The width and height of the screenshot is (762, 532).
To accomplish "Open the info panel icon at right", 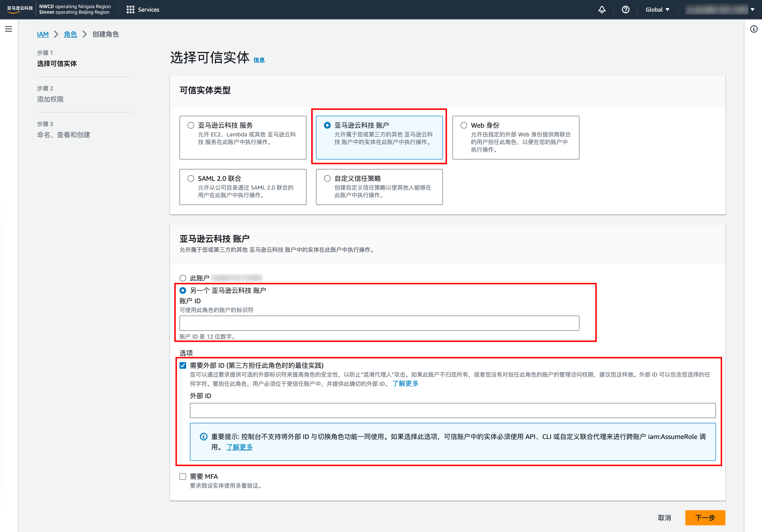I will point(754,29).
